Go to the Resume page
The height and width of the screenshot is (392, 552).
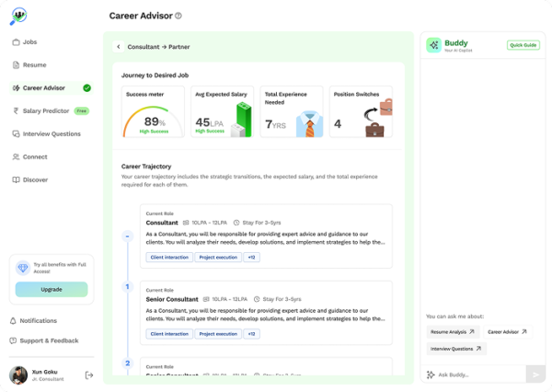point(33,65)
